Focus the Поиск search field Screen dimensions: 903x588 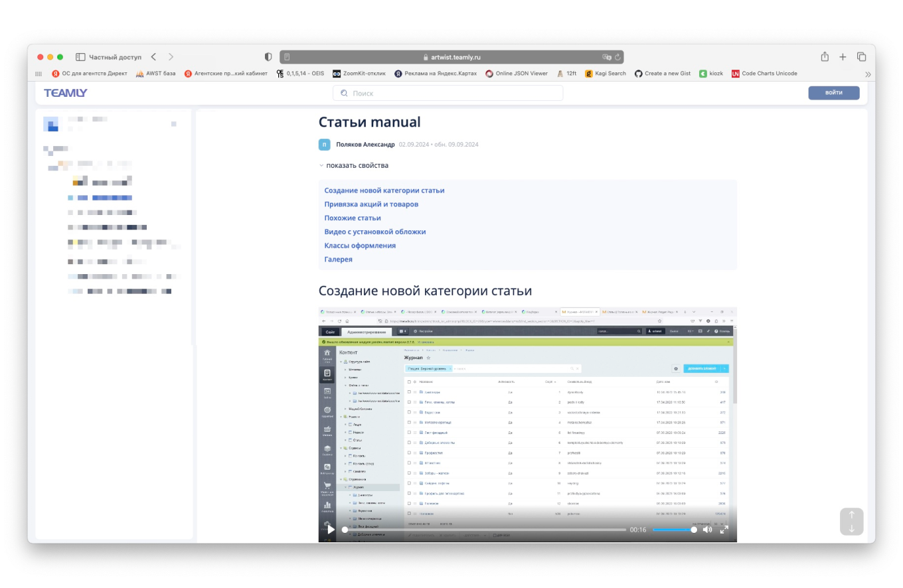coord(448,94)
